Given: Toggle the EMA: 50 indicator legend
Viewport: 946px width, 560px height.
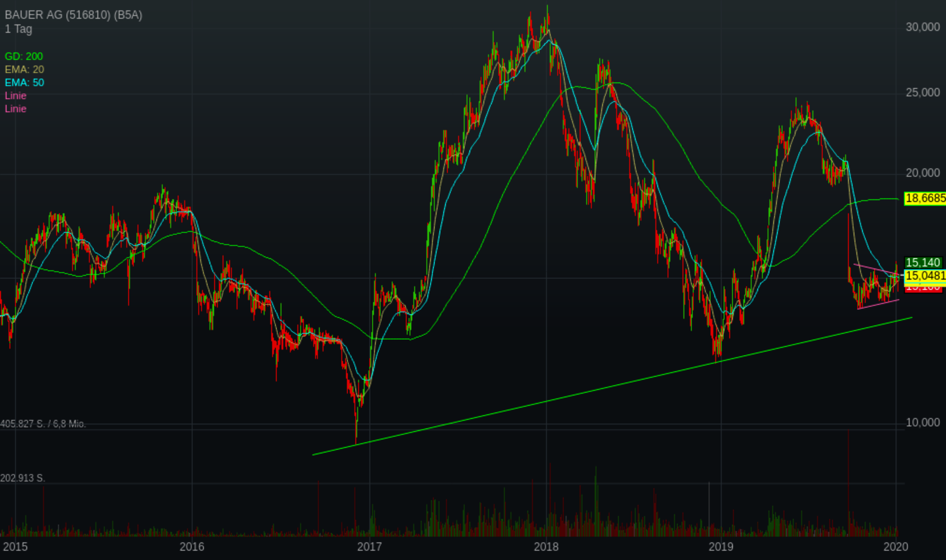Looking at the screenshot, I should (x=24, y=83).
